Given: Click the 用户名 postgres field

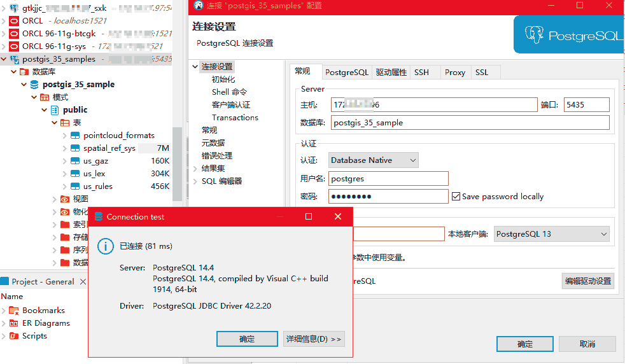Looking at the screenshot, I should coord(388,179).
